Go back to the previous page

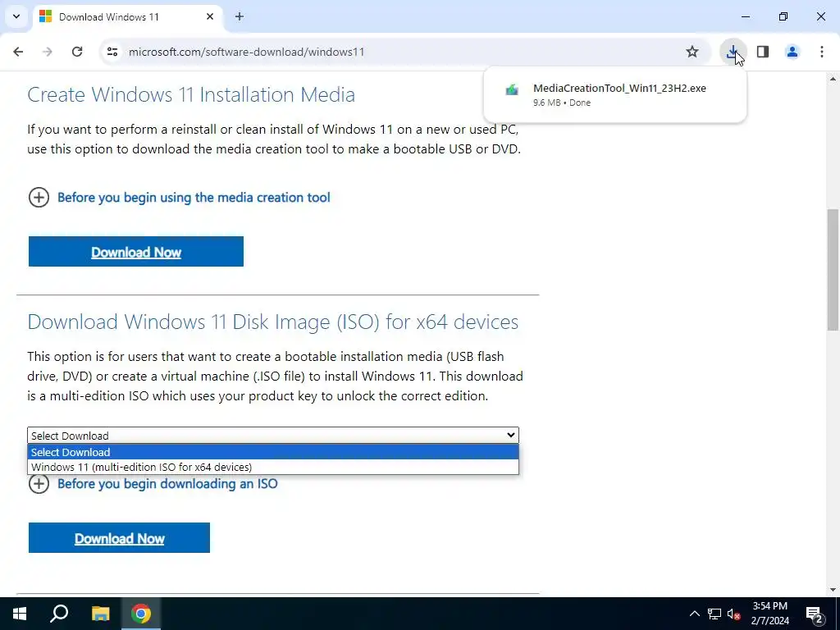[18, 52]
